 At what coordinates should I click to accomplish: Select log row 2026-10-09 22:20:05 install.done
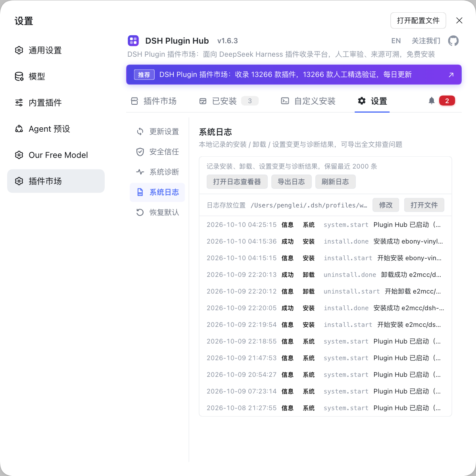[325, 308]
